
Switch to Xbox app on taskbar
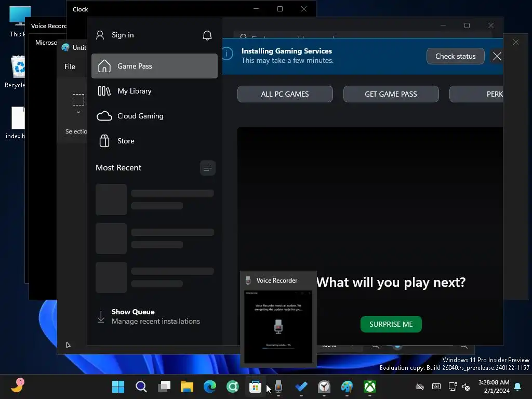(370, 387)
